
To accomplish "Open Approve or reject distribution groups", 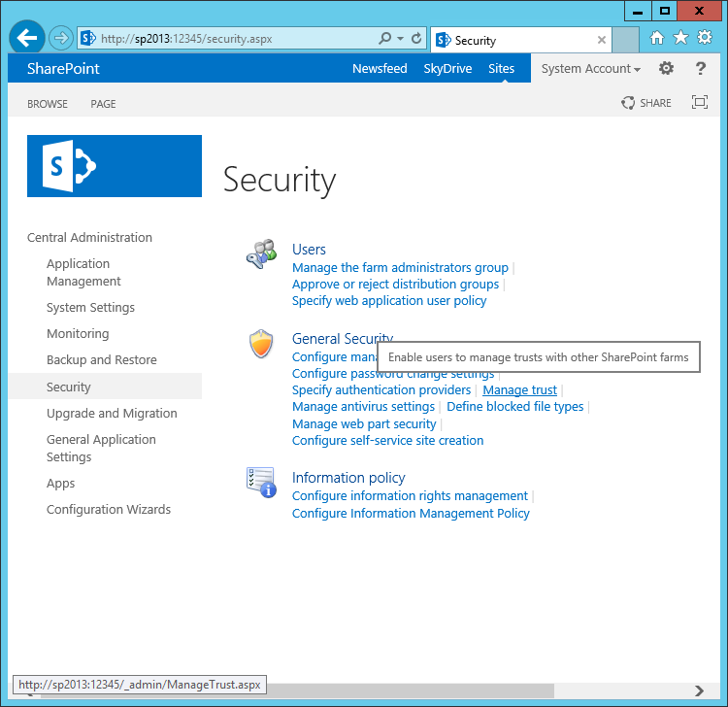I will (x=396, y=285).
